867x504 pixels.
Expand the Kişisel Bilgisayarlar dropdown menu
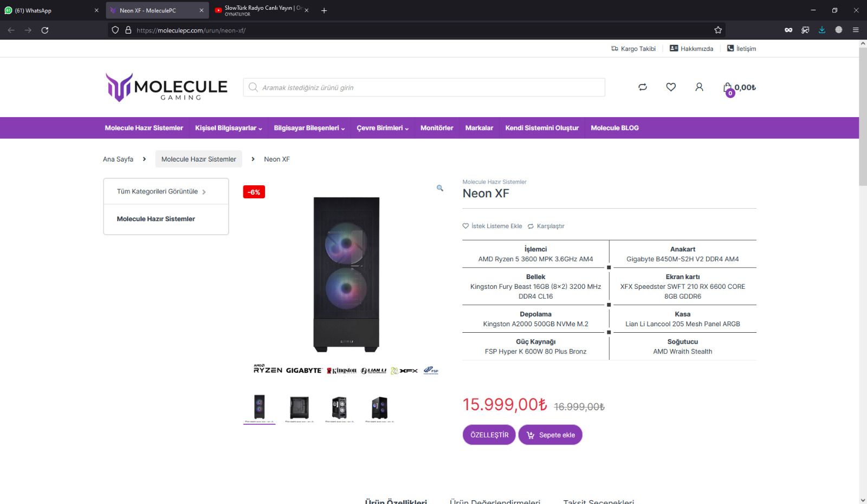point(228,128)
